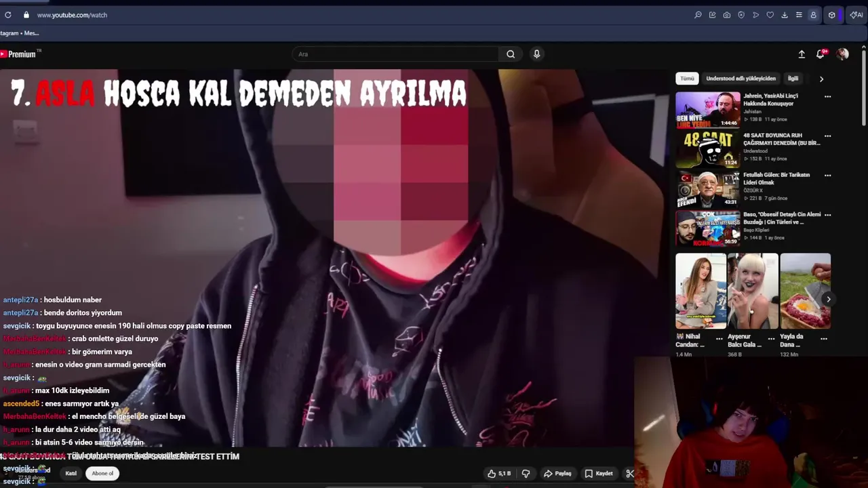Image resolution: width=868 pixels, height=488 pixels.
Task: Open options for Ayşenur Balcı short
Action: (771, 338)
